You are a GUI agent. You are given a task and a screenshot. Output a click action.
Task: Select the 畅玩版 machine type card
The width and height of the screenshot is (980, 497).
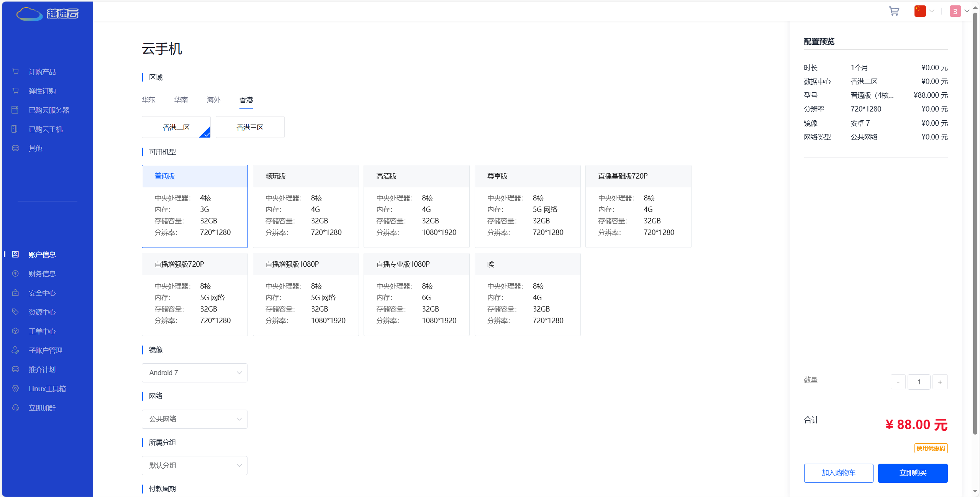[305, 206]
